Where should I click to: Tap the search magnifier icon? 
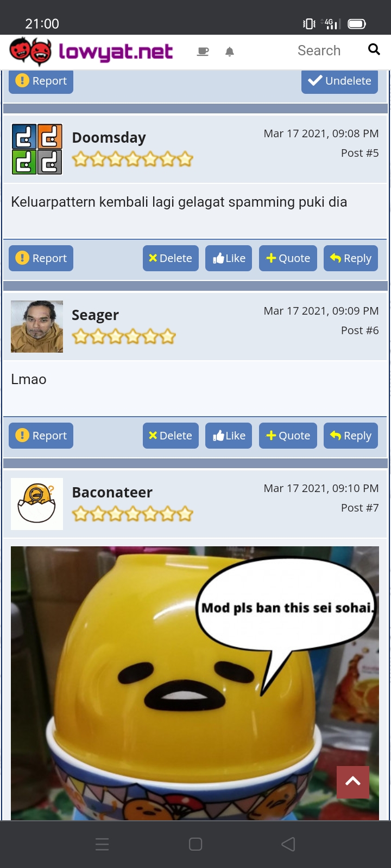pos(374,49)
